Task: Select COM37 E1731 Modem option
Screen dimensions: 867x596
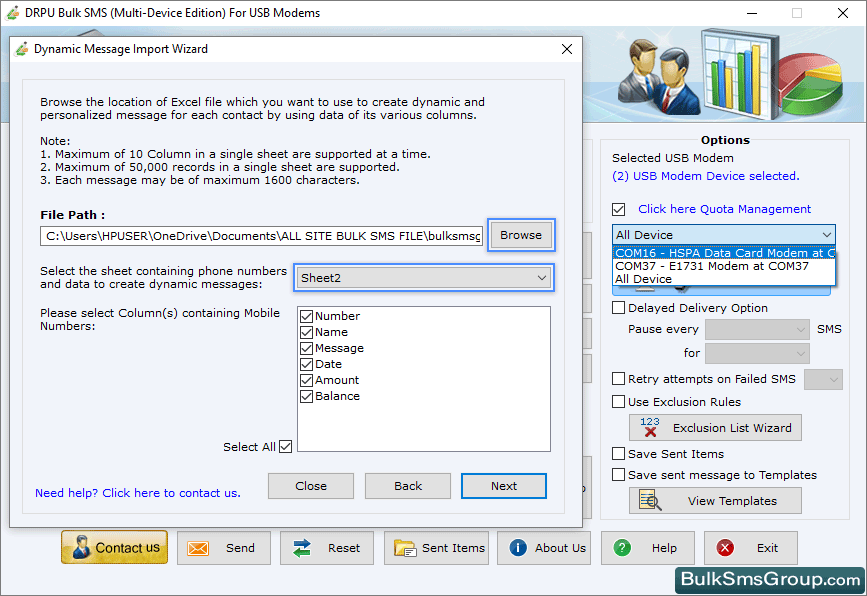Action: point(724,266)
